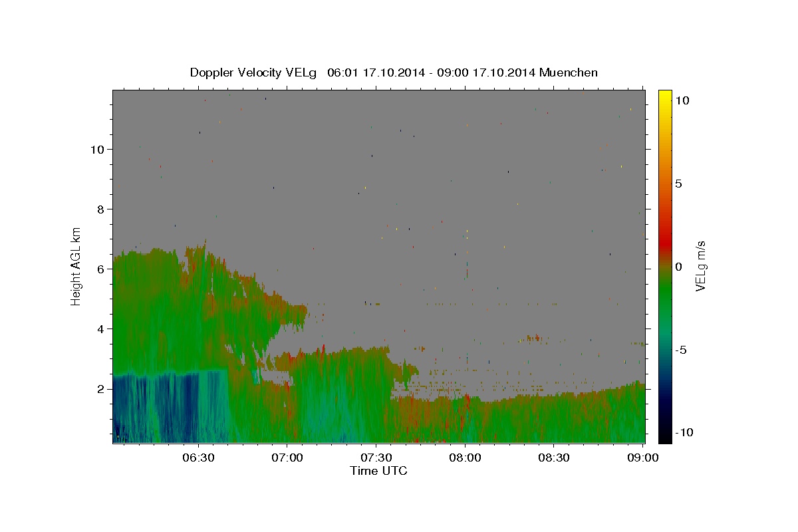Click the colorbar value 0 label

click(x=679, y=267)
